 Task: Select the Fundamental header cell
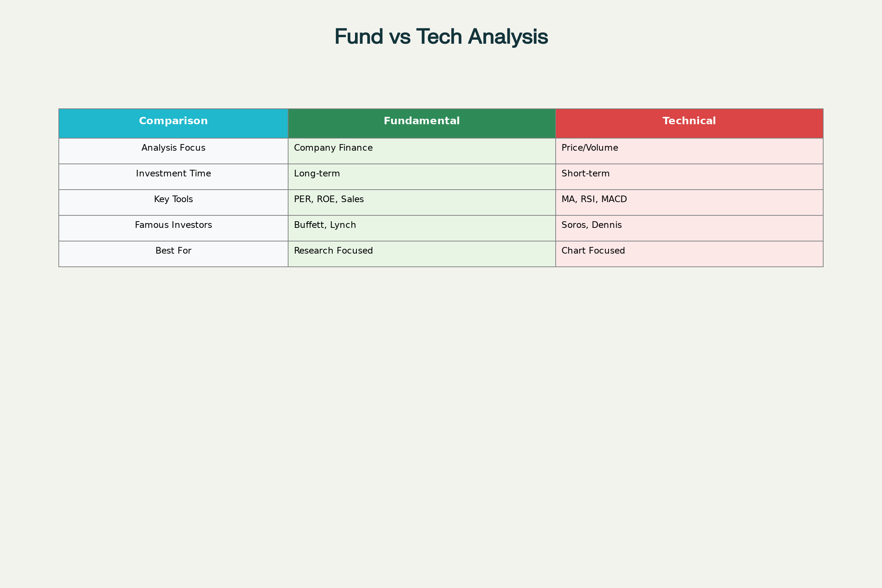pyautogui.click(x=422, y=123)
